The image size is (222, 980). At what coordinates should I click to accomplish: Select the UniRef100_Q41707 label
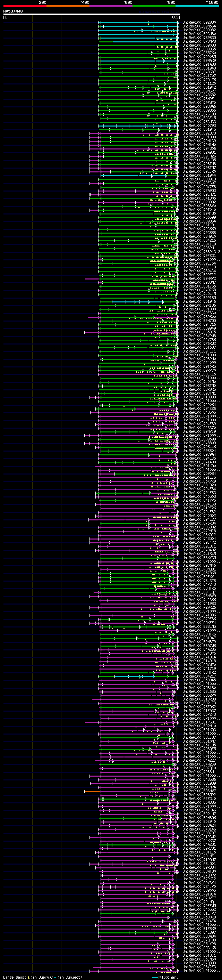199,76
